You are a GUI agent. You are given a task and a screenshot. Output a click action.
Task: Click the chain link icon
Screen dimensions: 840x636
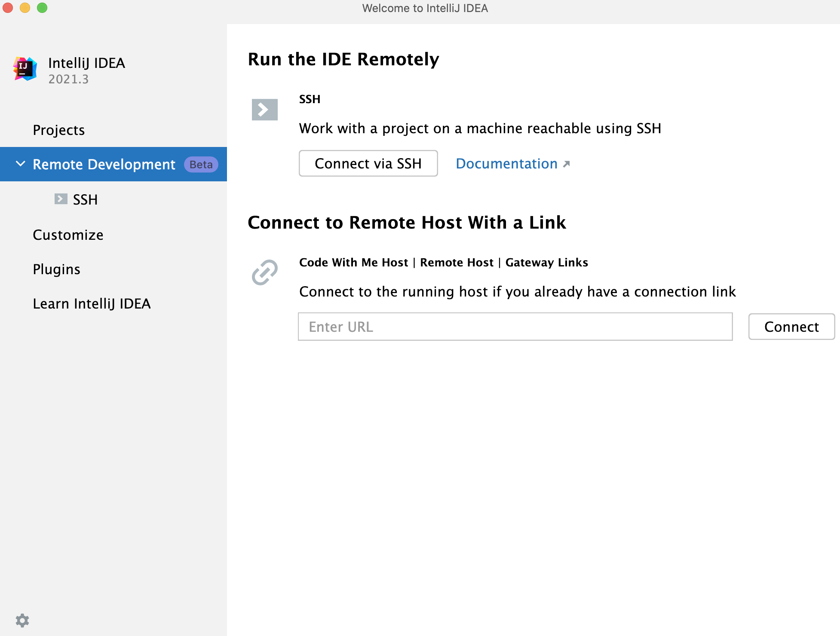264,272
